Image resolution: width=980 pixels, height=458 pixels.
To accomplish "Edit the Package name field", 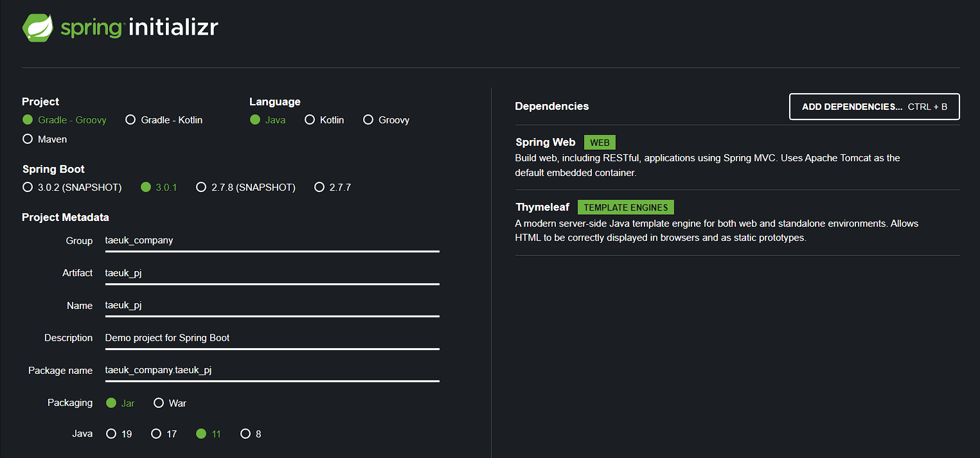I will pos(272,371).
